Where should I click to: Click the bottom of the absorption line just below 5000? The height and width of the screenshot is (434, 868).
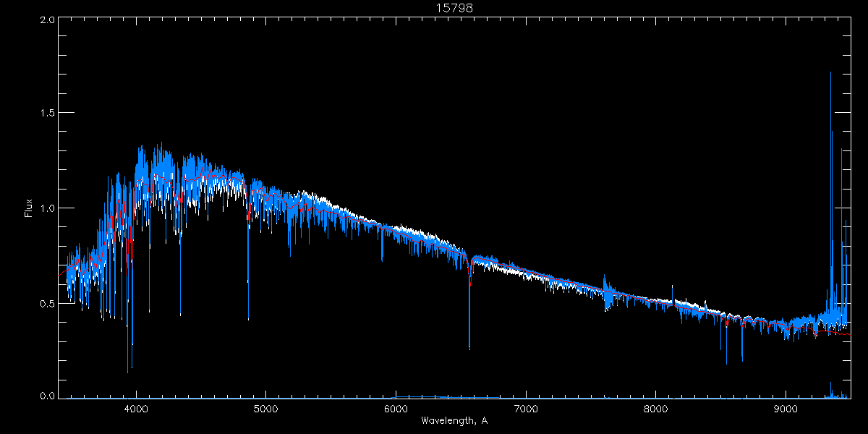(x=248, y=319)
